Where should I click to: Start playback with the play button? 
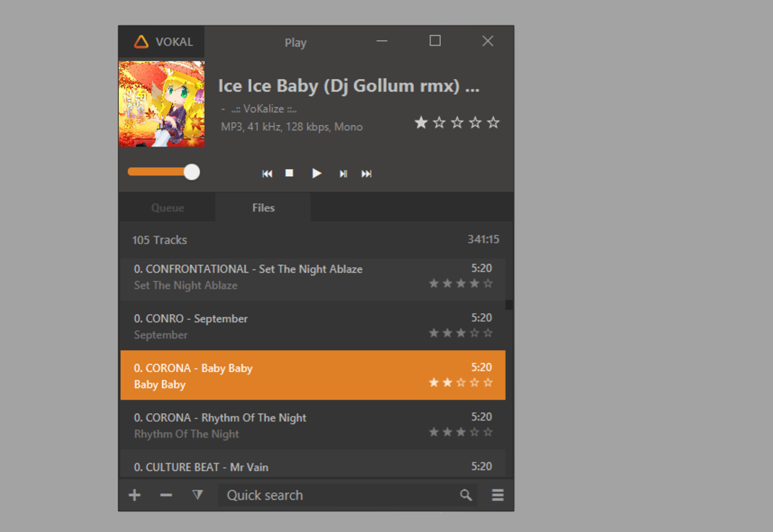[x=316, y=173]
